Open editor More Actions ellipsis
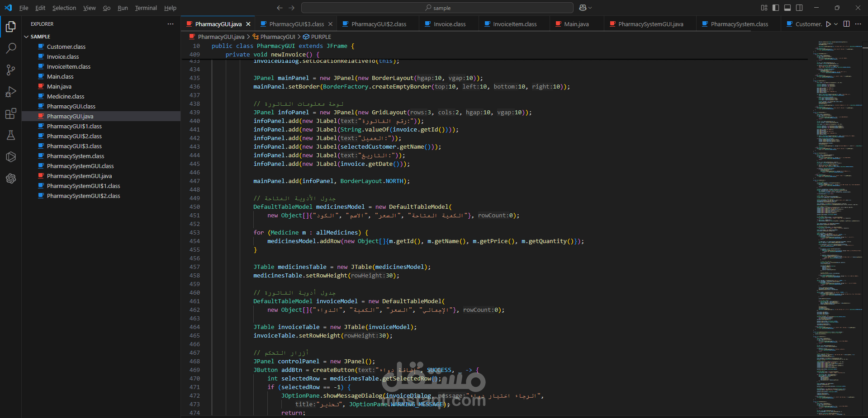The image size is (868, 418). point(858,24)
